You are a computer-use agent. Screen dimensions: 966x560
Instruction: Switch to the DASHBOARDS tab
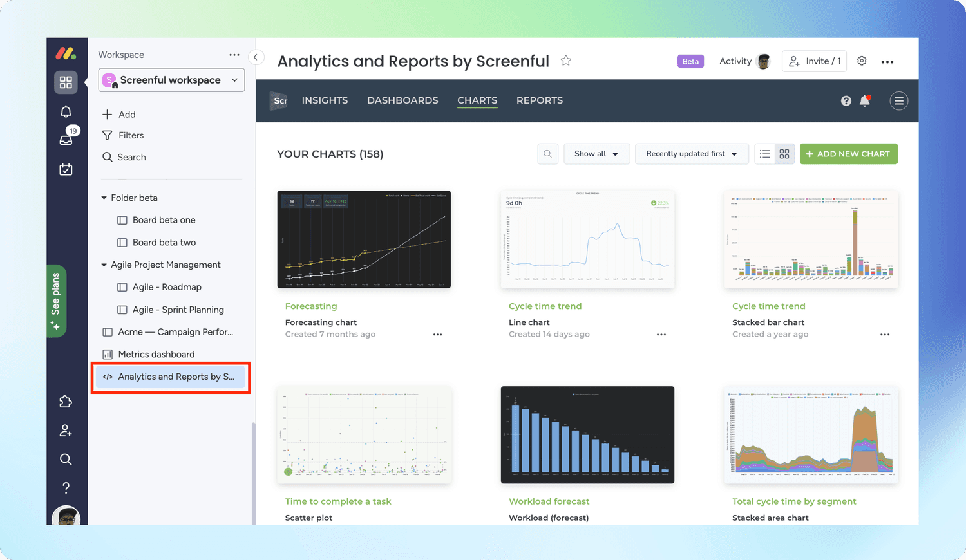pos(402,100)
